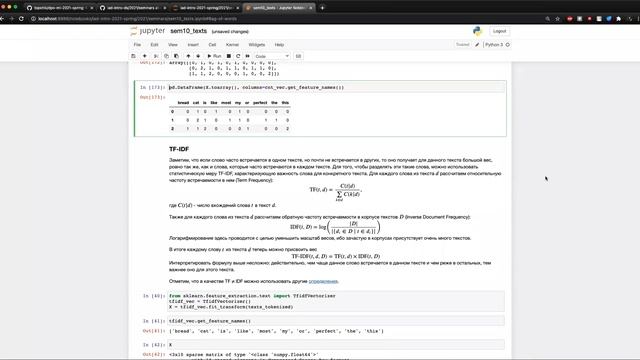The image size is (640, 360).
Task: Click the browser address bar URL
Action: click(138, 18)
